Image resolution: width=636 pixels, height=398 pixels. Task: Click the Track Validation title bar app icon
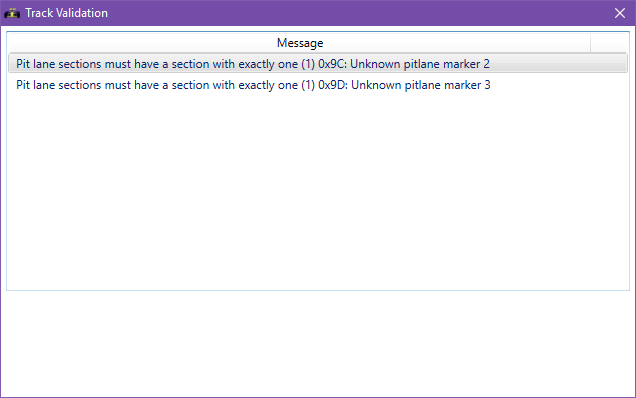[x=12, y=13]
